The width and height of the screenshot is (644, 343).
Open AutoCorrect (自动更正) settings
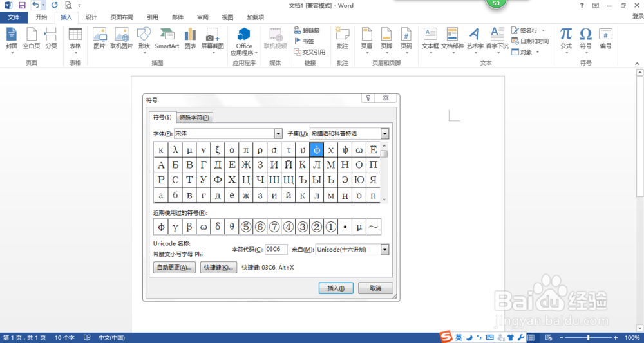174,268
